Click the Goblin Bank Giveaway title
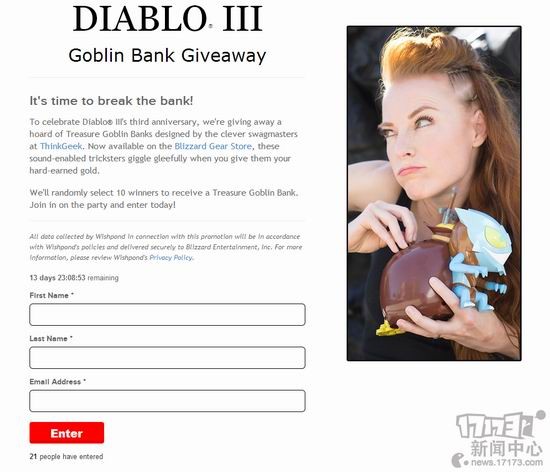550x472 pixels. click(x=167, y=56)
